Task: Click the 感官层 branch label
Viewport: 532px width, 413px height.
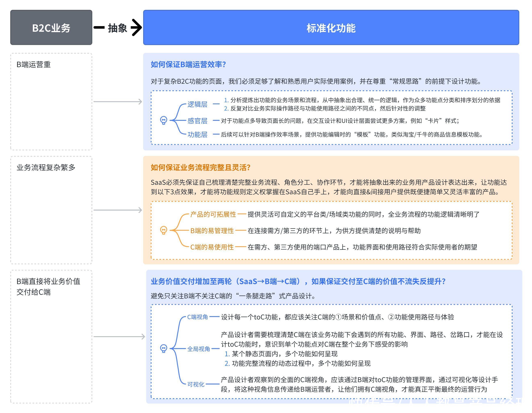Action: pyautogui.click(x=197, y=121)
